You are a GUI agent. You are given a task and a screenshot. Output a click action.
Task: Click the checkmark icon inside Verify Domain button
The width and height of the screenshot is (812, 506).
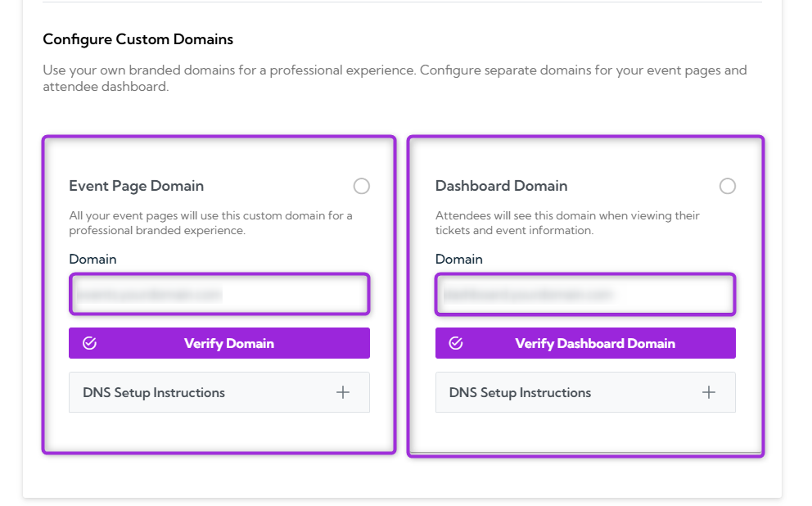point(89,343)
